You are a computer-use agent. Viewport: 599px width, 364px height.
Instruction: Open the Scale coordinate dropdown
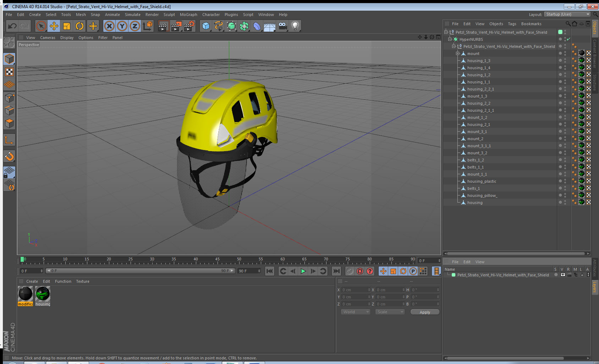[390, 312]
